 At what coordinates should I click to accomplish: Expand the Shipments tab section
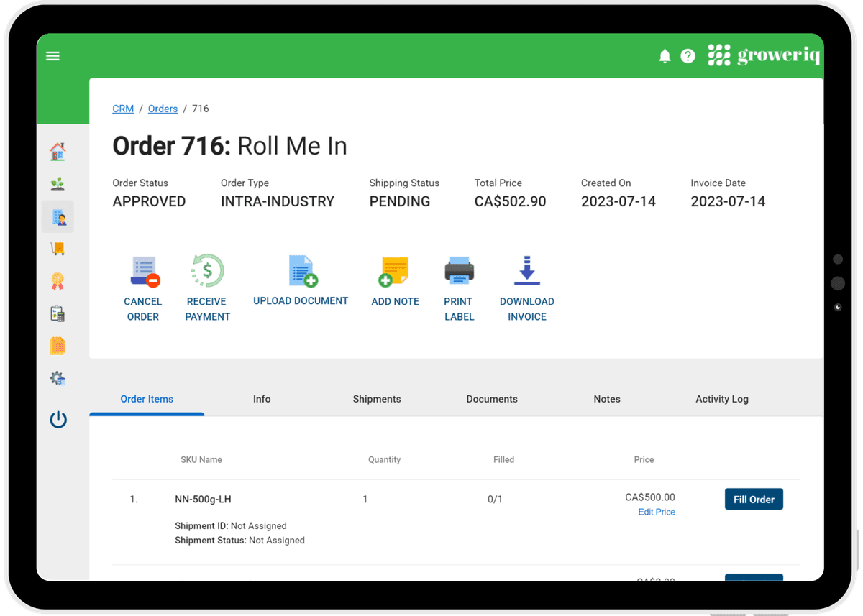tap(377, 399)
